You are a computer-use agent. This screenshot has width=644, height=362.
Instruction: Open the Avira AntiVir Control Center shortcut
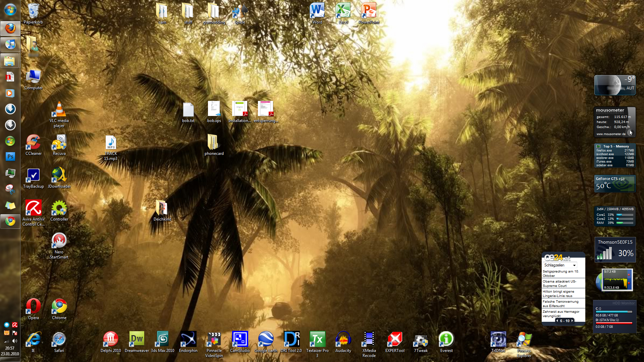(33, 209)
